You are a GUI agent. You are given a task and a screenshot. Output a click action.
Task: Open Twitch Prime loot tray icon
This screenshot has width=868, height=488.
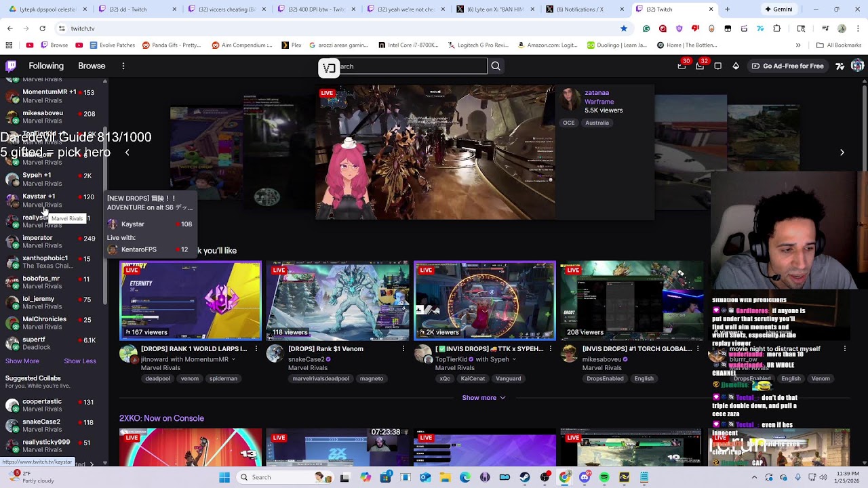click(682, 66)
